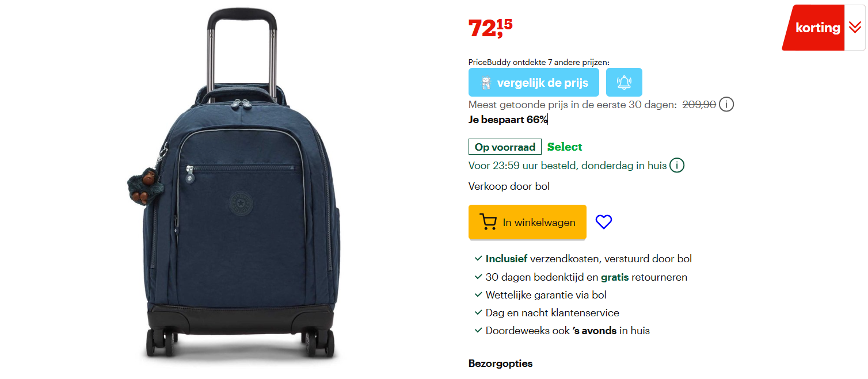
Task: Click the Op voorraad stock badge
Action: [505, 146]
